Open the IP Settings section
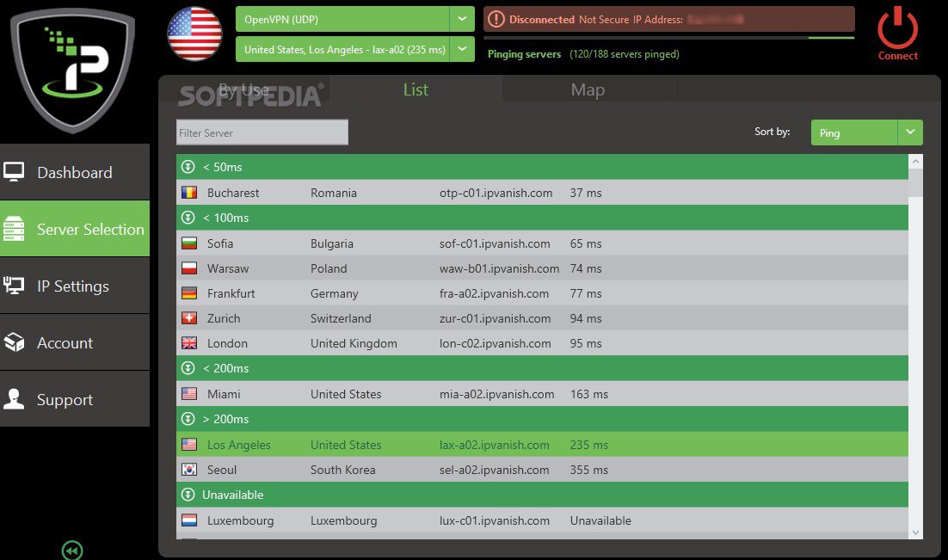The height and width of the screenshot is (560, 948). click(74, 286)
